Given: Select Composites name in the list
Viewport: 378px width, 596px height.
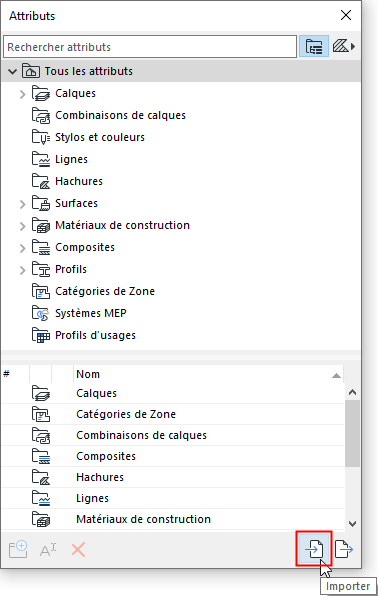Looking at the screenshot, I should click(106, 456).
